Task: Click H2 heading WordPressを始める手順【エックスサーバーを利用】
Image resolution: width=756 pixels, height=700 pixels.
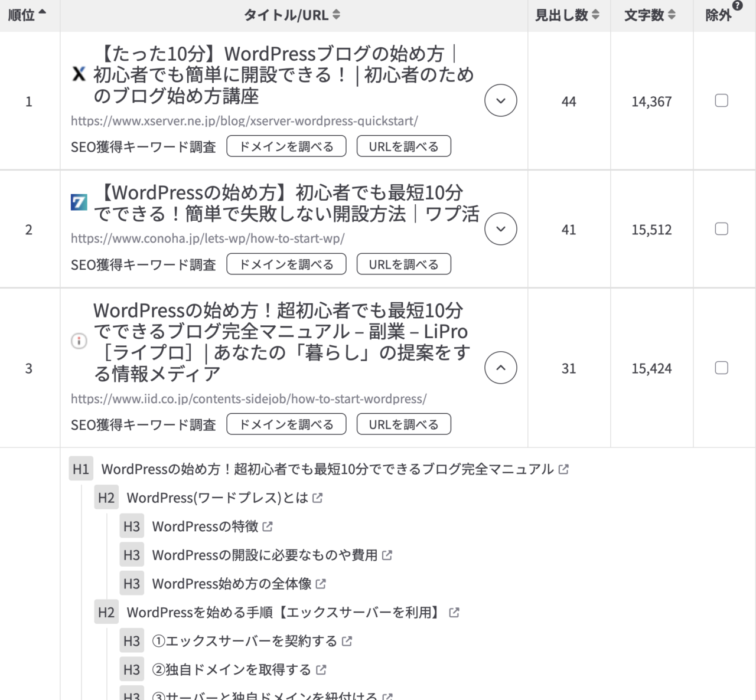Action: 285,613
